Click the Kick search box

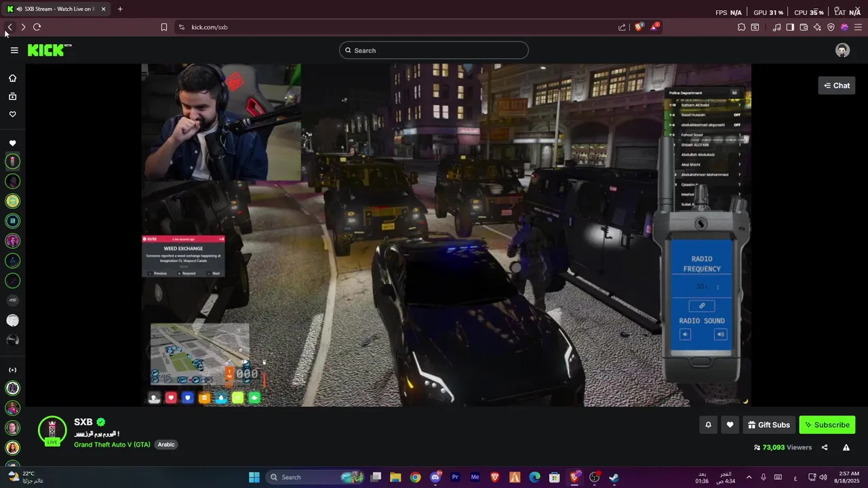(433, 50)
